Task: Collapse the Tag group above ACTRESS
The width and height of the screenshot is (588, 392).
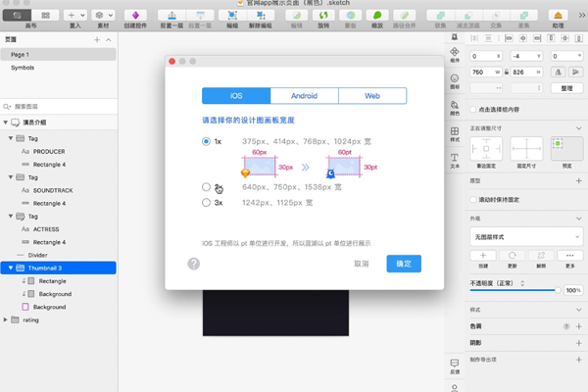Action: [x=11, y=216]
